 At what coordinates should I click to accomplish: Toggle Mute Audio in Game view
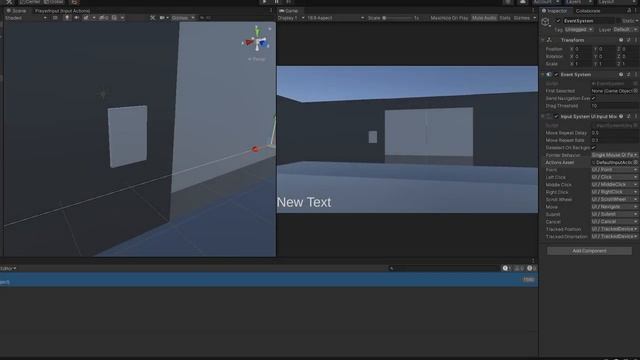(x=484, y=18)
